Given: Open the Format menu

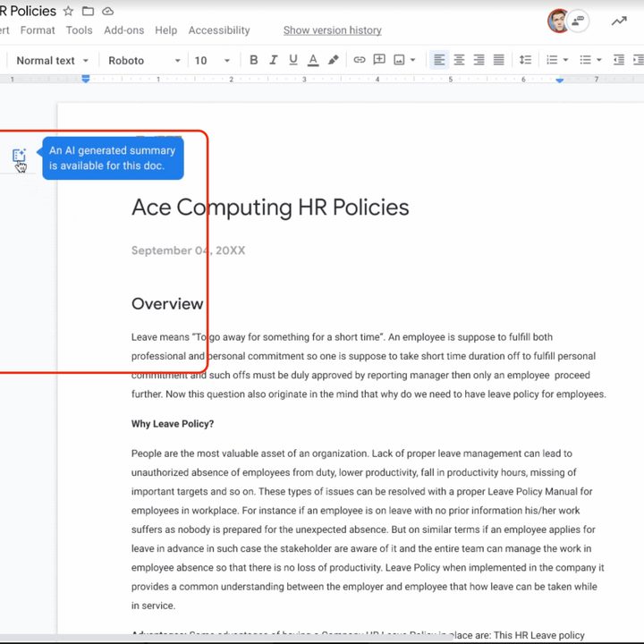Looking at the screenshot, I should [38, 30].
